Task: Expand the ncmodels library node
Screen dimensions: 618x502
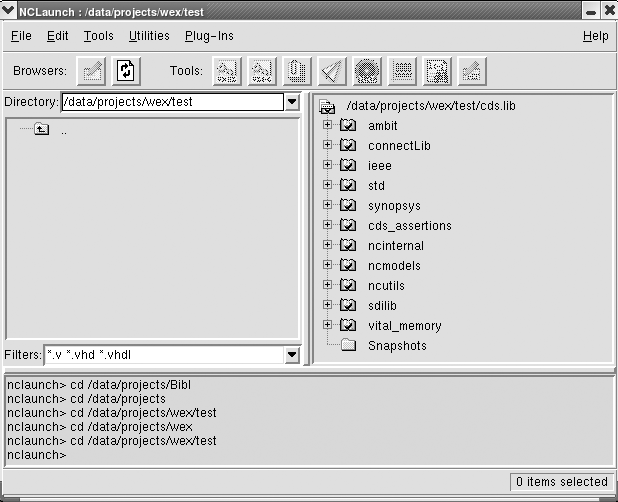Action: 327,264
